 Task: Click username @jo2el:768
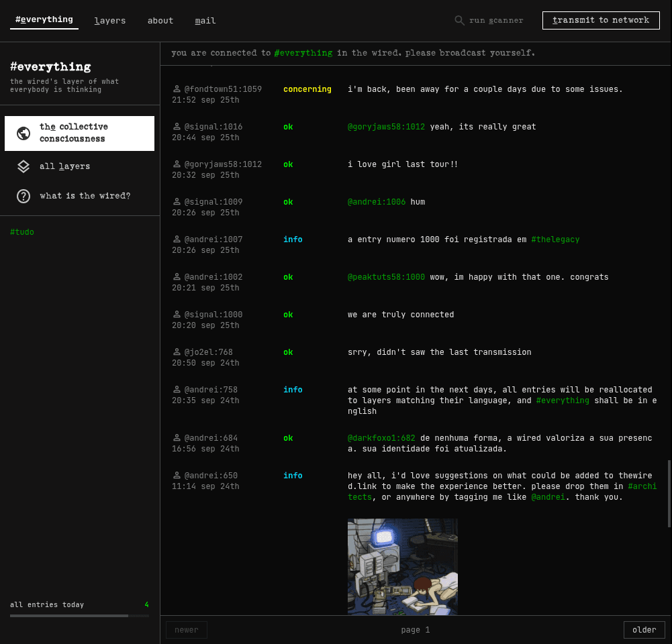(208, 352)
